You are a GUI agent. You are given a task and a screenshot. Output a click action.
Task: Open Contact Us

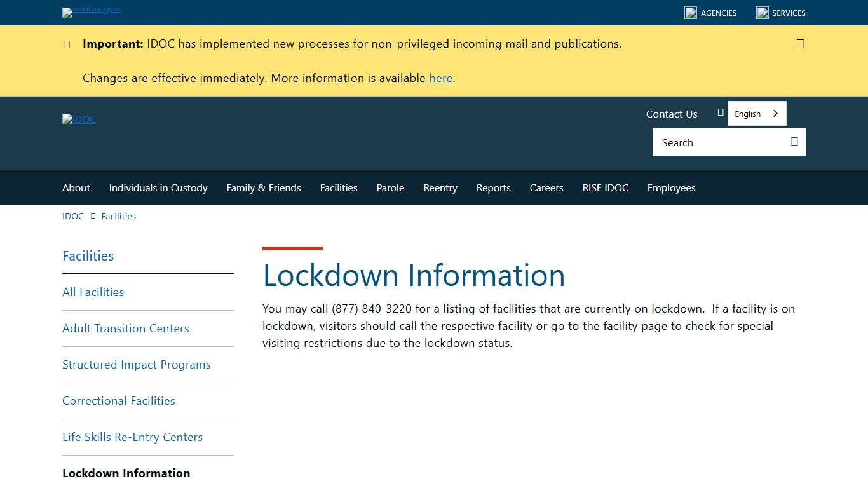pos(671,114)
